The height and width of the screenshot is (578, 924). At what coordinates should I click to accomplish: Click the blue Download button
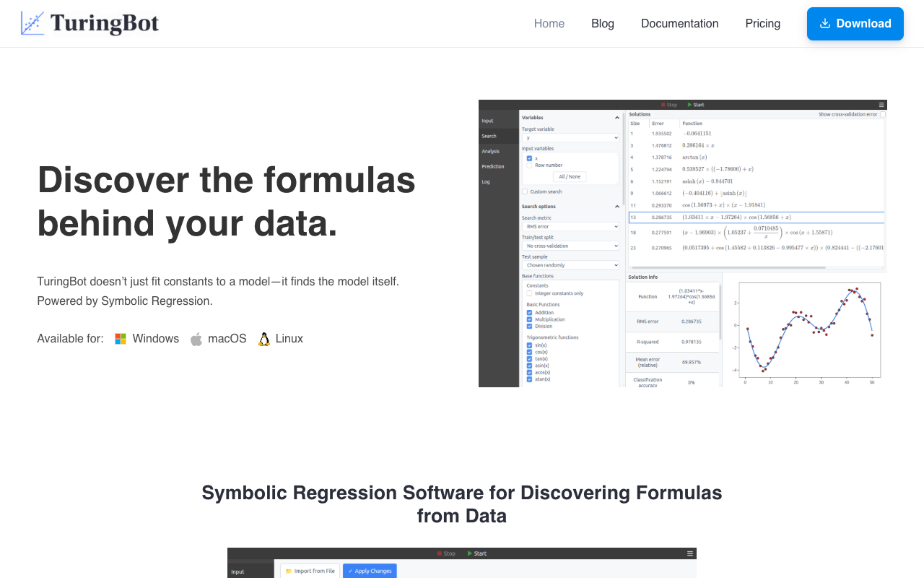[855, 24]
